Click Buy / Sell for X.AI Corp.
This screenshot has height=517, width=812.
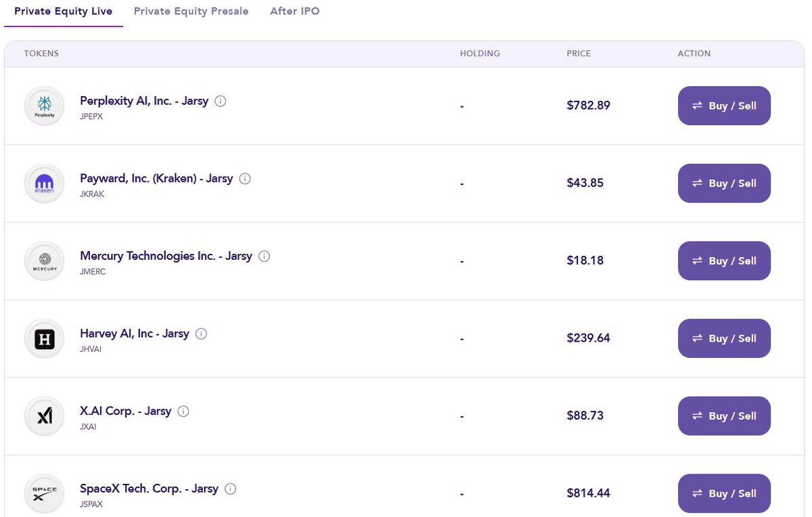724,416
